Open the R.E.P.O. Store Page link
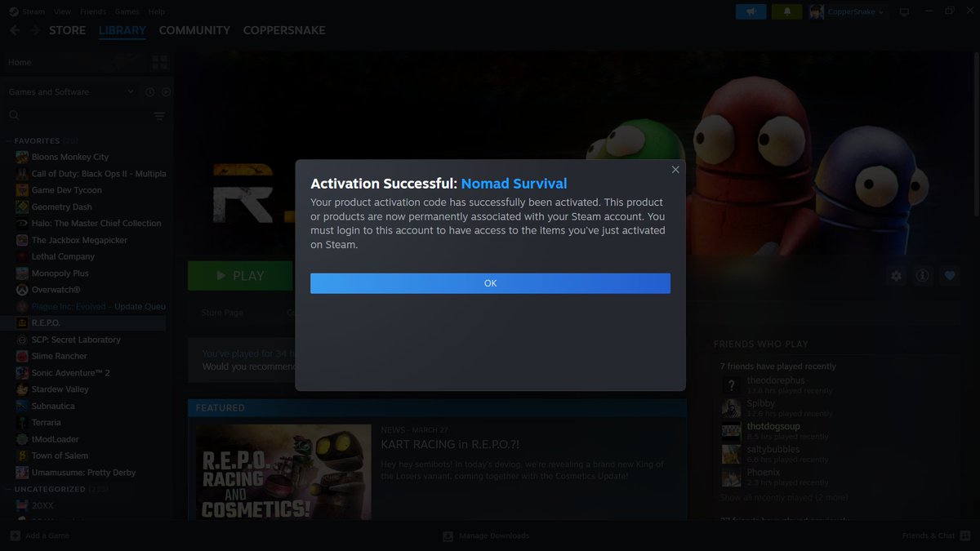 tap(222, 313)
